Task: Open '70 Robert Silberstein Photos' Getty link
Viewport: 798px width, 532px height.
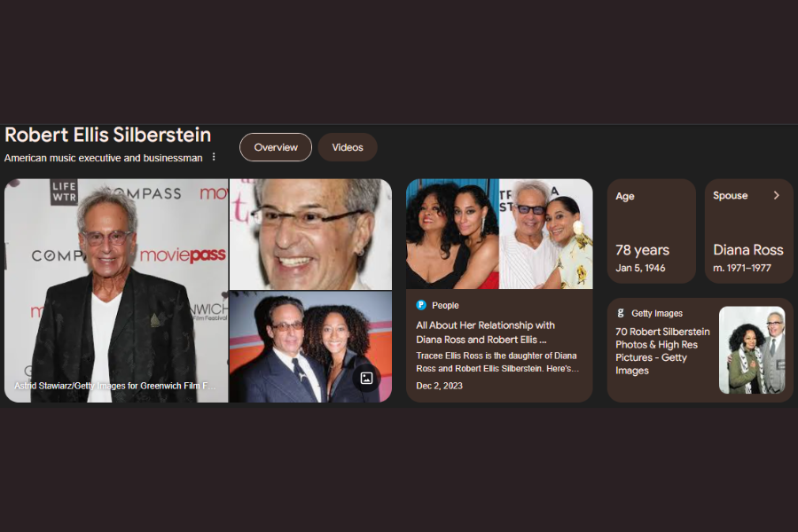Action: [662, 351]
